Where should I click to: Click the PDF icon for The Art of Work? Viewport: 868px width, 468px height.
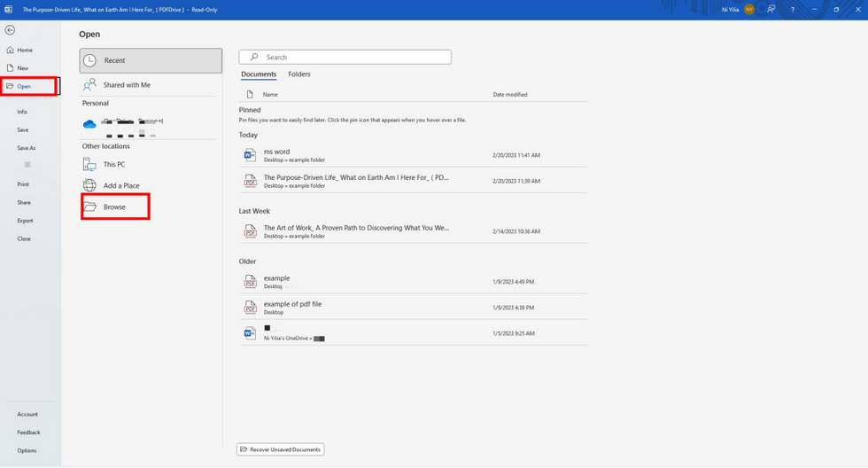coord(250,231)
